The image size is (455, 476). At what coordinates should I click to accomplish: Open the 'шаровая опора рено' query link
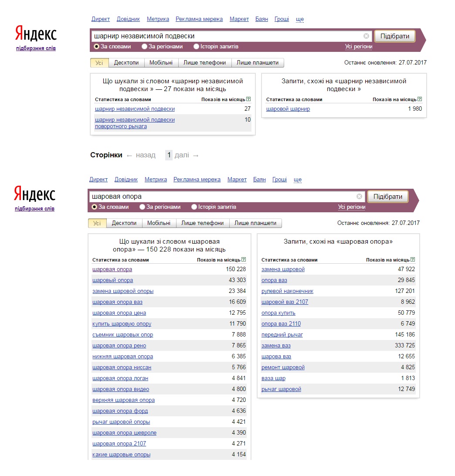click(119, 346)
